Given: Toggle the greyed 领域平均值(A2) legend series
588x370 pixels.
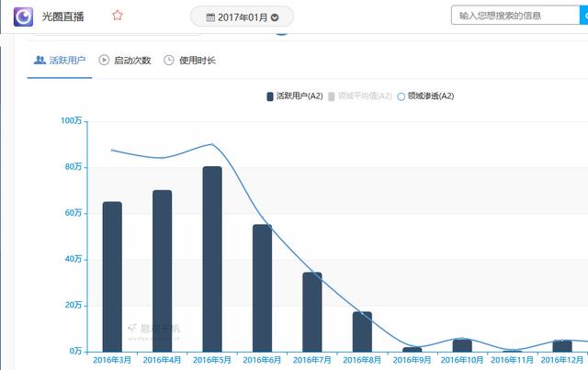Looking at the screenshot, I should [360, 96].
